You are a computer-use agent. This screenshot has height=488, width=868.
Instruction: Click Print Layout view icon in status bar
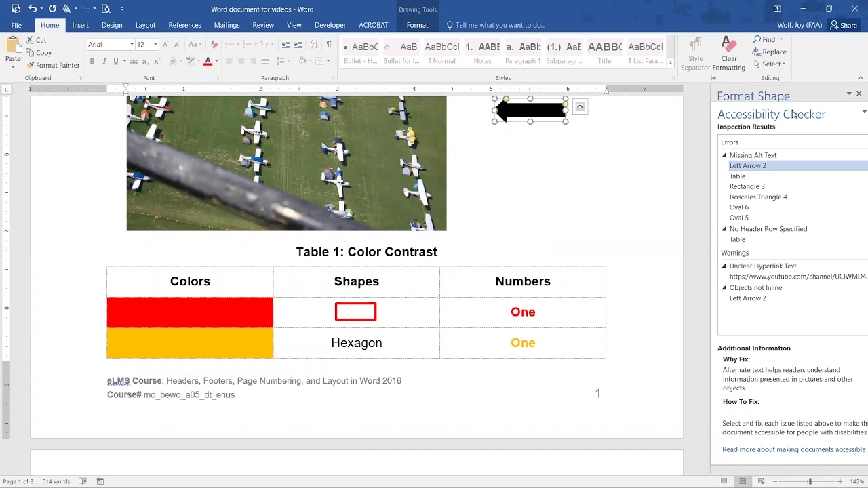click(743, 481)
